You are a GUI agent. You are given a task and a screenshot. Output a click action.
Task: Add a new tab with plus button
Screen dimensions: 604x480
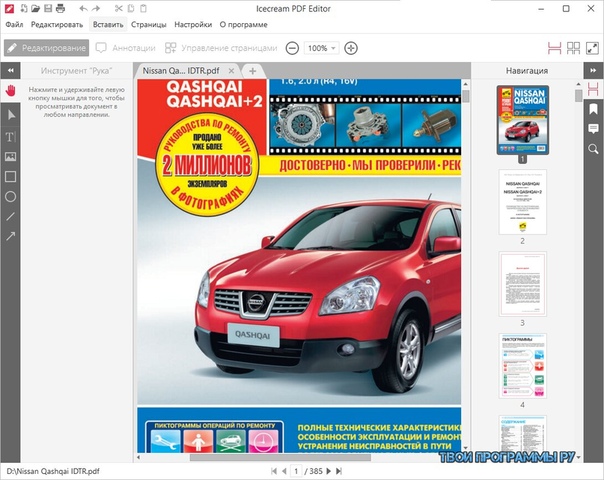253,71
